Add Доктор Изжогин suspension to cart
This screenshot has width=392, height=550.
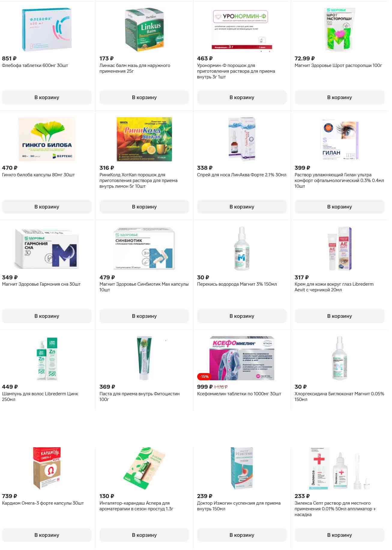click(x=242, y=535)
